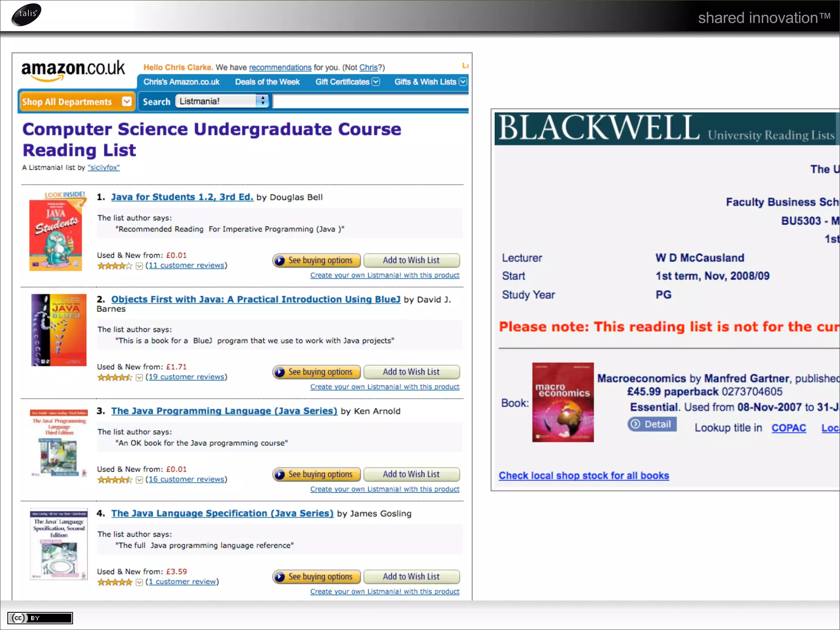Open the Shop All Departments dropdown arrow
Viewport: 840px width, 630px height.
(127, 101)
